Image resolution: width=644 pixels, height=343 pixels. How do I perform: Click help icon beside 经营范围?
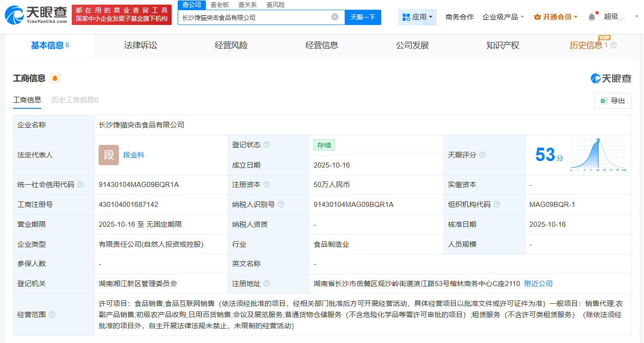tap(52, 315)
